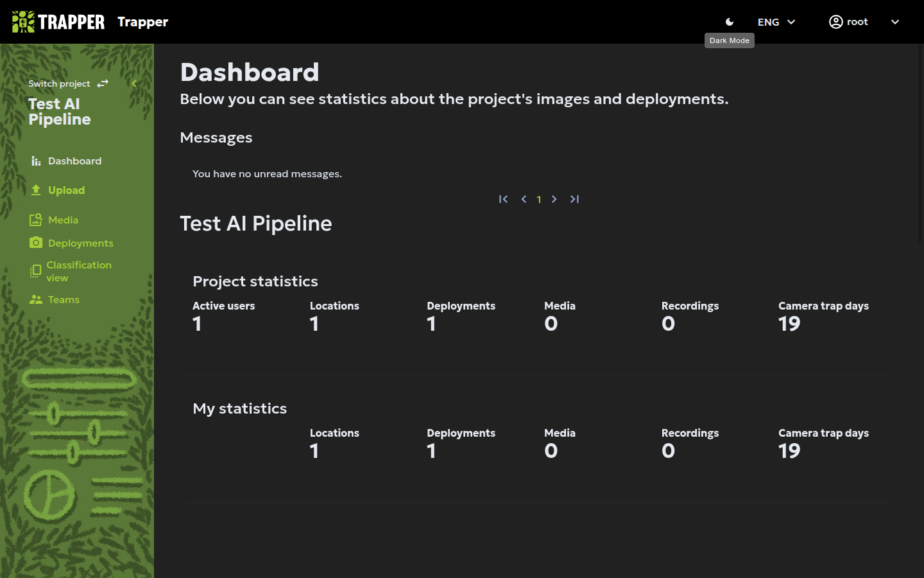924x578 pixels.
Task: Jump to the last messages page
Action: 574,199
